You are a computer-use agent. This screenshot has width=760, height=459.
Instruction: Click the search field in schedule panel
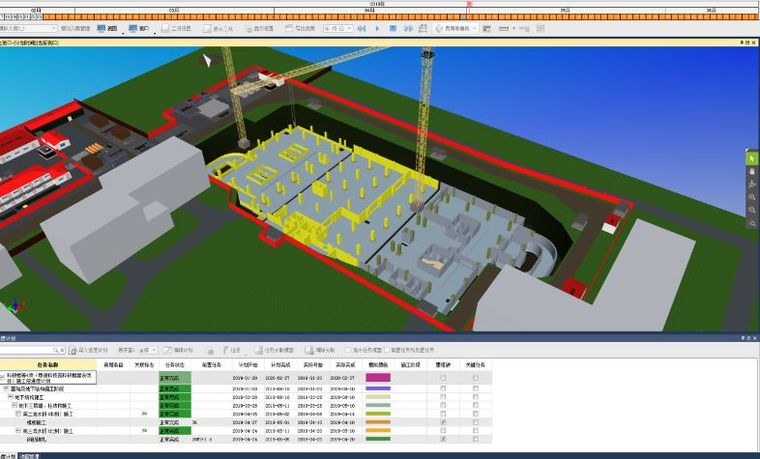27,350
